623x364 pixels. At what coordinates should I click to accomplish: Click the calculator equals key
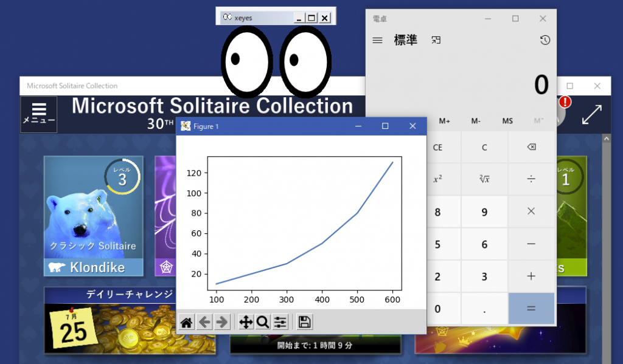coord(531,309)
